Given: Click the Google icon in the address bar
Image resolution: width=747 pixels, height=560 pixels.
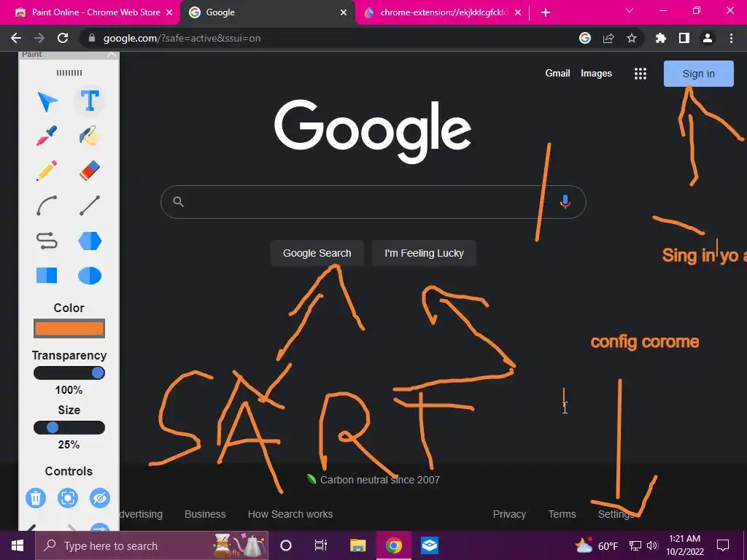Looking at the screenshot, I should tap(585, 38).
